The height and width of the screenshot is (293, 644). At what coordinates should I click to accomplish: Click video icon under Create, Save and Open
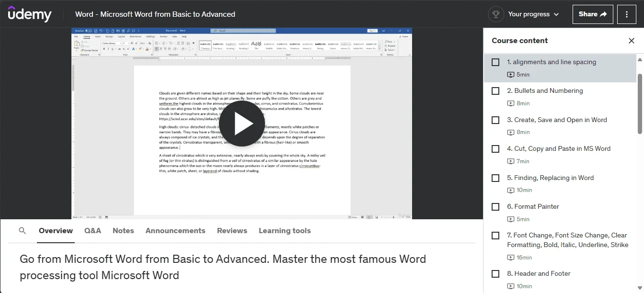click(x=511, y=132)
